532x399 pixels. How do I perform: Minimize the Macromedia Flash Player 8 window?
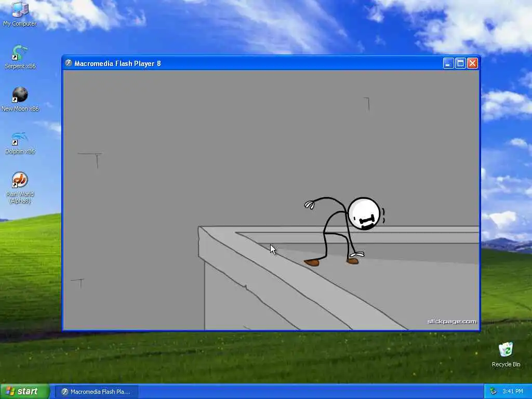click(x=448, y=63)
